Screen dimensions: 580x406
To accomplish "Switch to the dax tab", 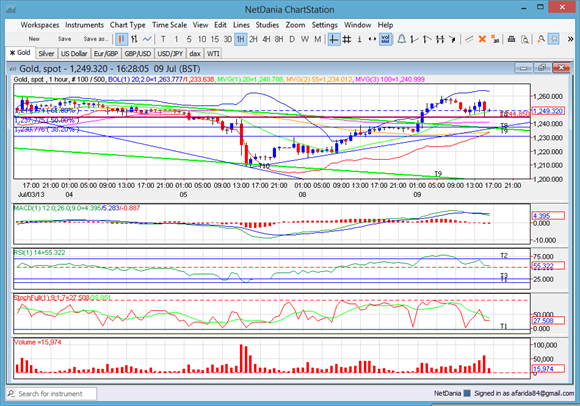I will tap(195, 54).
